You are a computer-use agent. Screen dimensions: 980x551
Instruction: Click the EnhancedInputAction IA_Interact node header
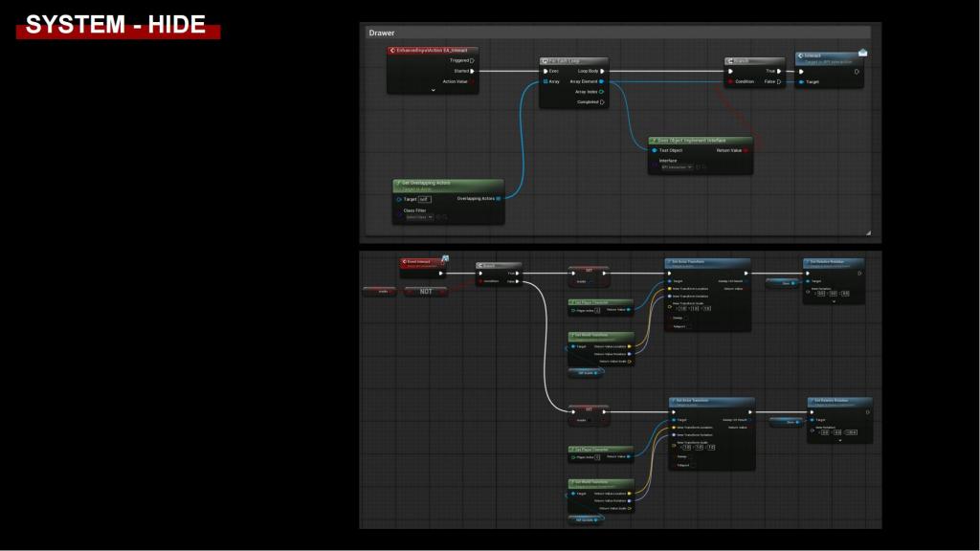(433, 50)
